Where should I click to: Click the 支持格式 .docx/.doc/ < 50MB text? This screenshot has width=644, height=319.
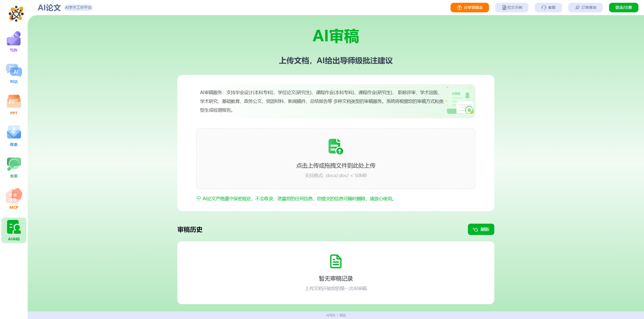point(336,176)
